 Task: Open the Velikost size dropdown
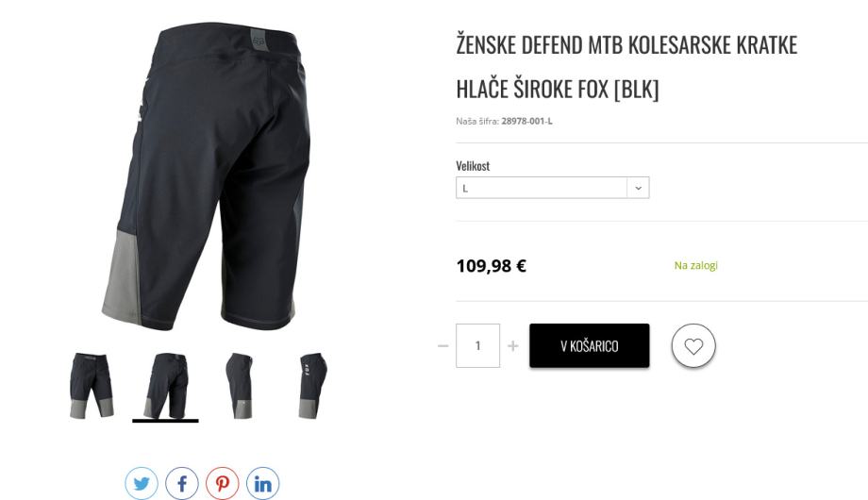pyautogui.click(x=553, y=188)
